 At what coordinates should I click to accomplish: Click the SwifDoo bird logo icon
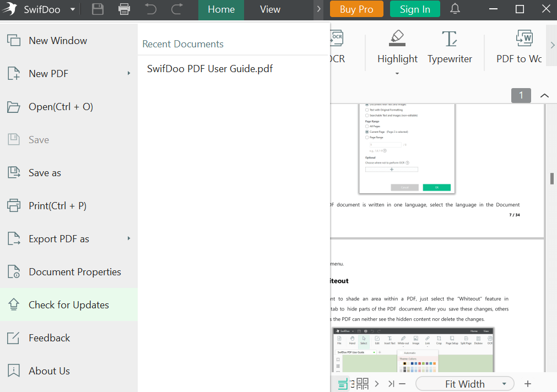coord(10,9)
